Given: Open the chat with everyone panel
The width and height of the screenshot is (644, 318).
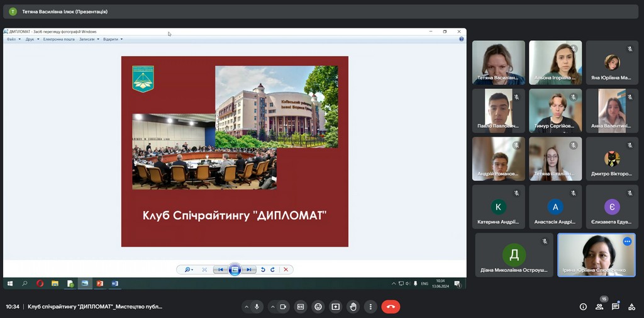Looking at the screenshot, I should click(616, 307).
